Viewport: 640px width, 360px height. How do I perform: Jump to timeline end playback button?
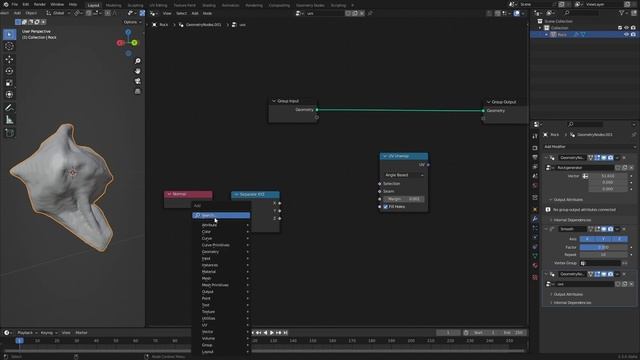(285, 333)
